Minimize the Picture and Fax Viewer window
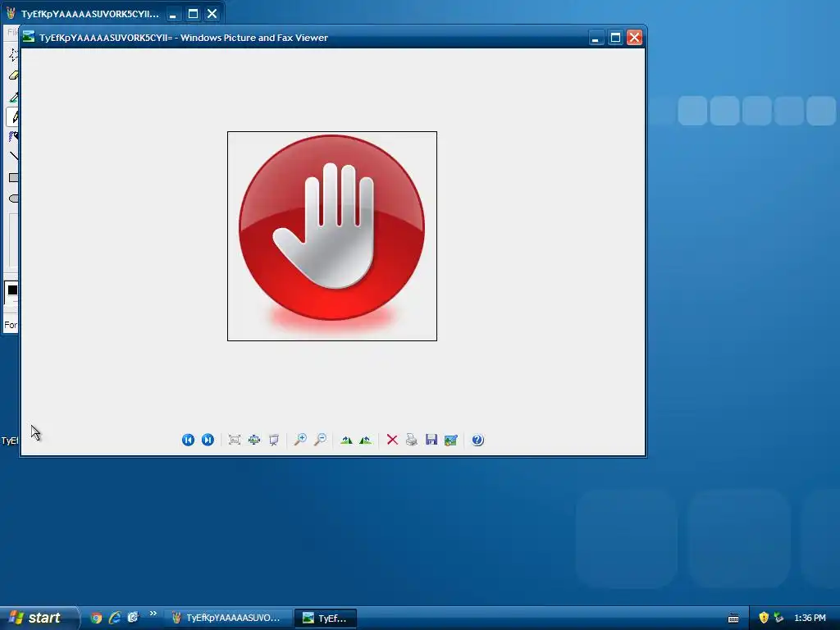The height and width of the screenshot is (630, 840). click(596, 38)
